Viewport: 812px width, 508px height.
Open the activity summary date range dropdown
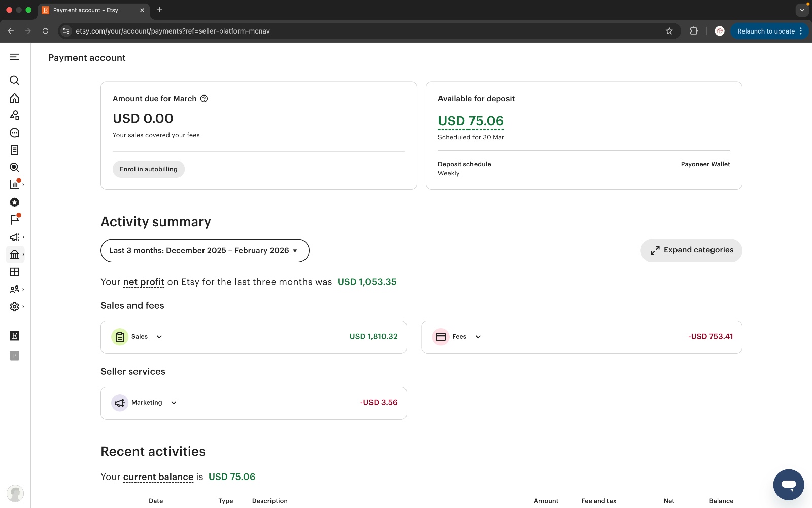(x=205, y=251)
